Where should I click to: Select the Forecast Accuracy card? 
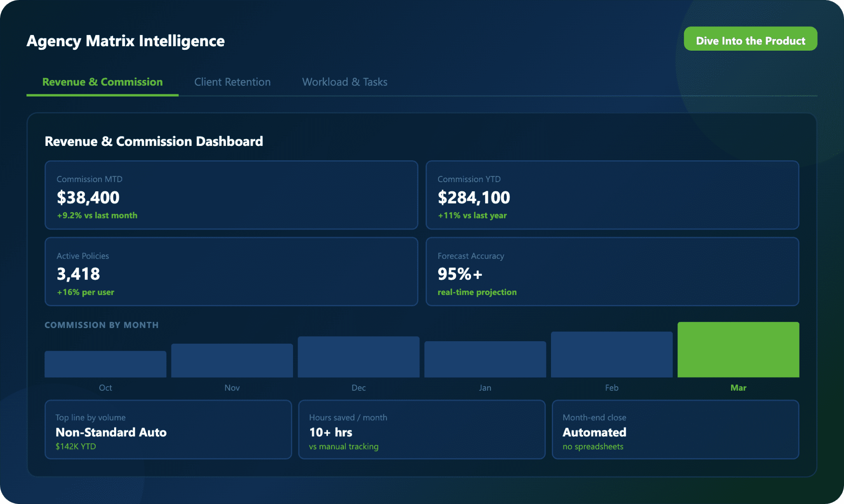pyautogui.click(x=612, y=272)
